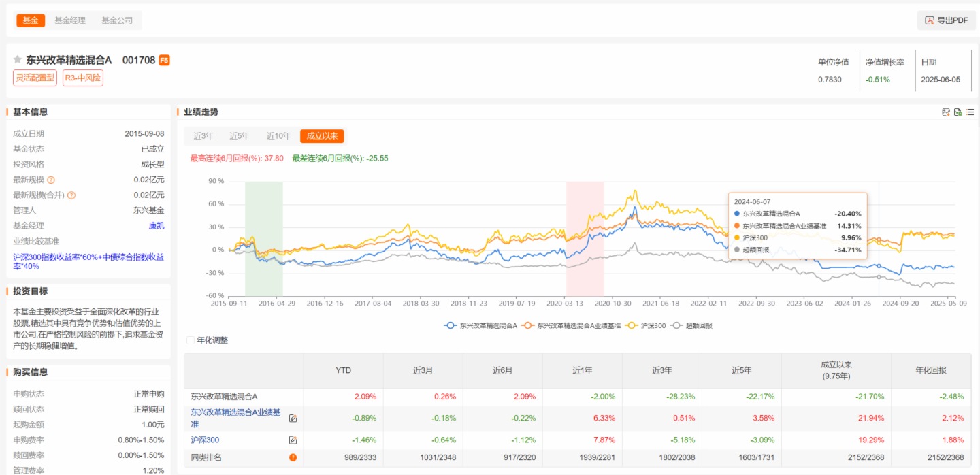
Task: Toggle 超额回报 series in chart legend
Action: point(691,326)
